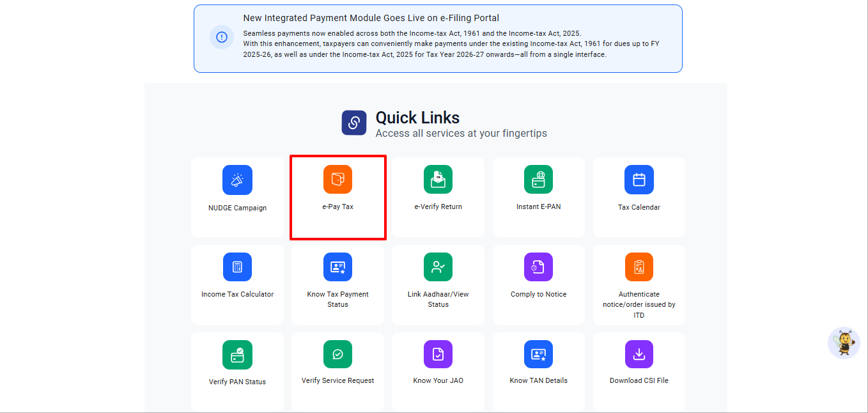Open the Link Aadhaar/View Status icon

click(438, 267)
